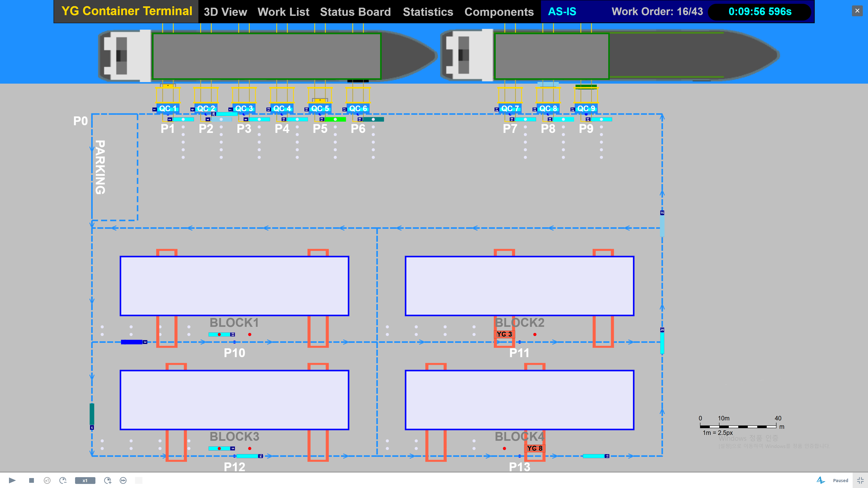
Task: Click the YG 3 yard crane label
Action: (504, 334)
